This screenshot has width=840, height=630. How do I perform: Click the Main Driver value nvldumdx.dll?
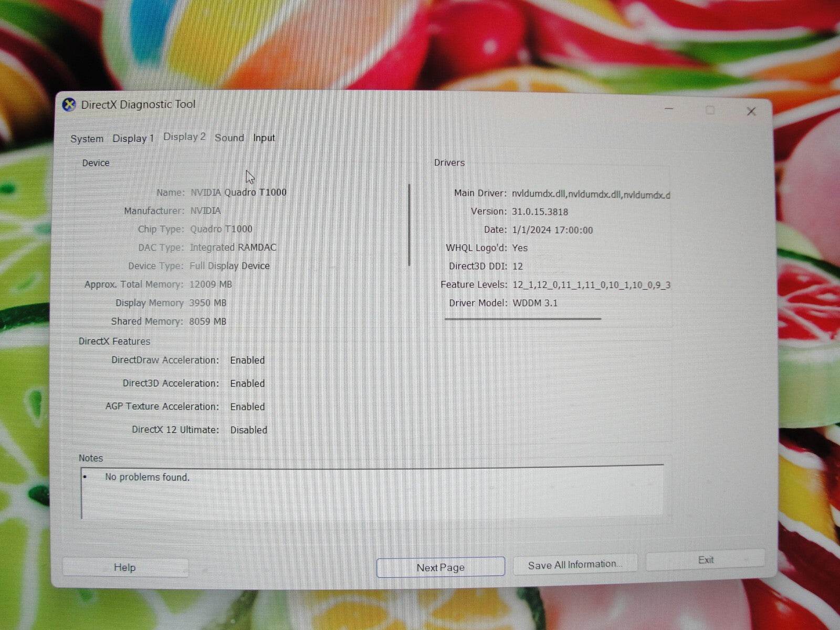click(x=592, y=194)
